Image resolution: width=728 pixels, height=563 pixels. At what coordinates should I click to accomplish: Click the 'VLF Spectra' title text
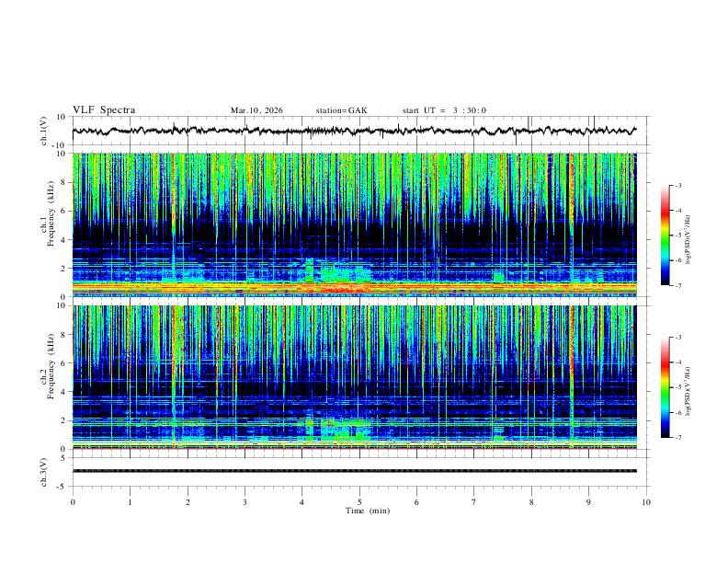click(x=104, y=110)
